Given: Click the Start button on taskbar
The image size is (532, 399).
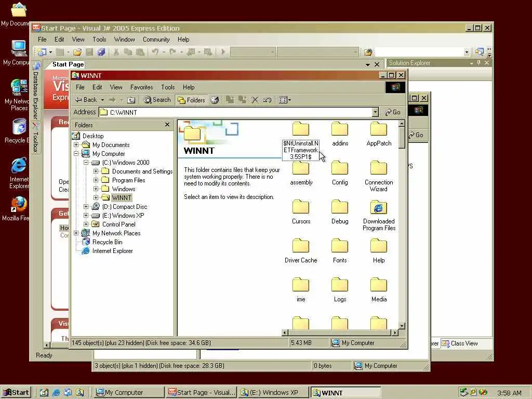Looking at the screenshot, I should [16, 393].
